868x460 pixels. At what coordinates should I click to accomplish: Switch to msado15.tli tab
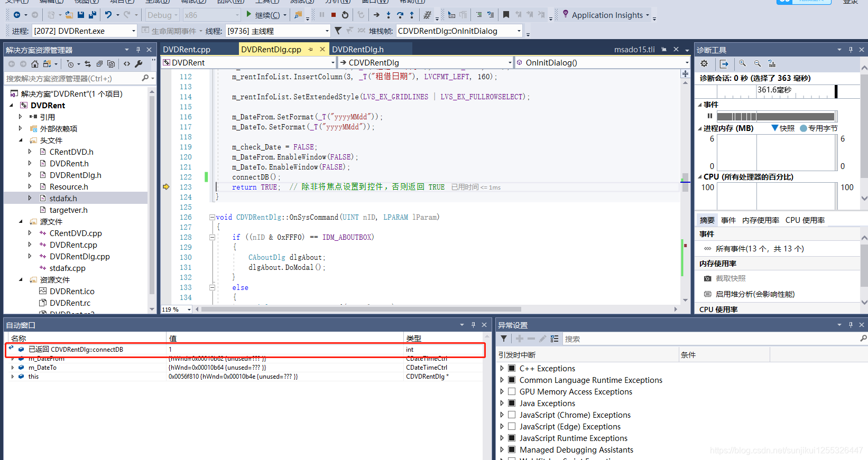(634, 49)
